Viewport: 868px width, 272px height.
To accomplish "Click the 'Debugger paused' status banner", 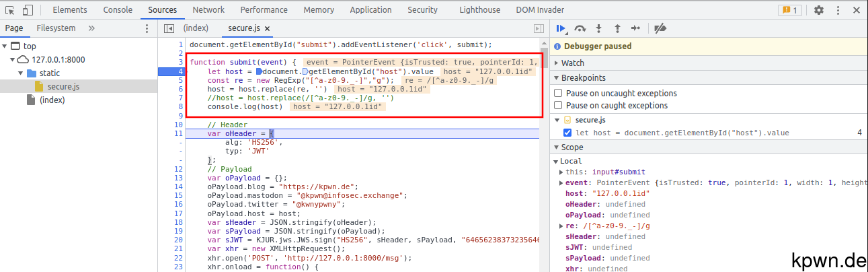I will pos(709,46).
